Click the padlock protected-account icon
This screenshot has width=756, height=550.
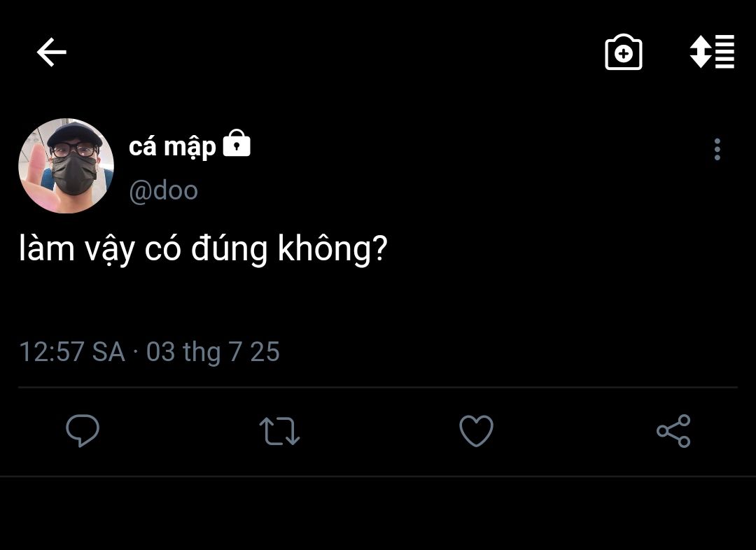pos(237,144)
